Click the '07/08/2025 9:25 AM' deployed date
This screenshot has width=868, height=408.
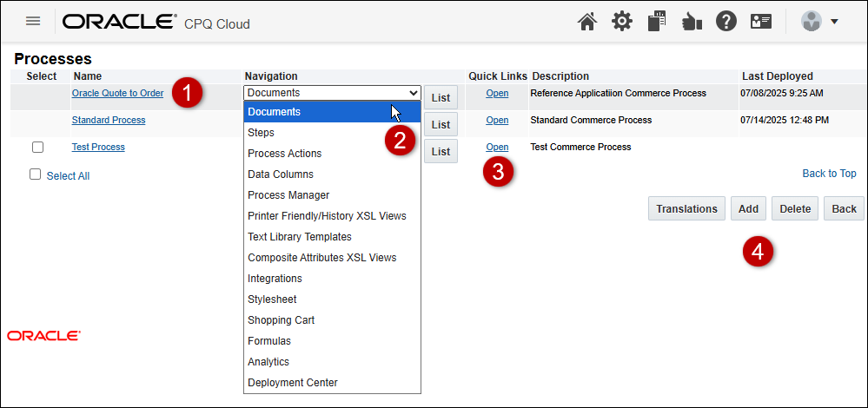point(782,94)
